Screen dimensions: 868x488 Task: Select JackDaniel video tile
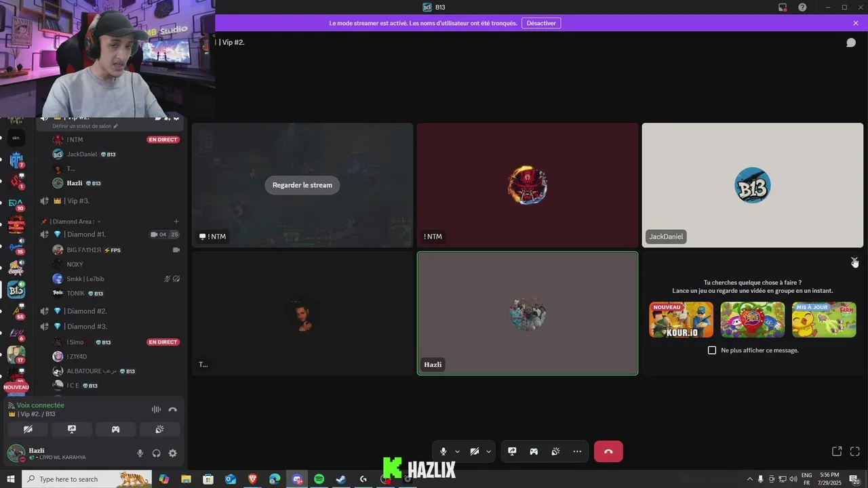tap(753, 185)
